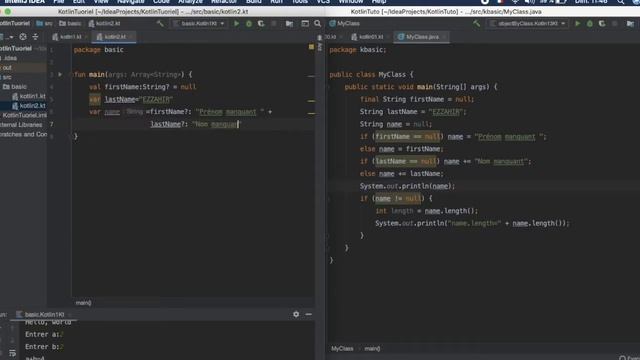The image size is (640, 360).
Task: Close the basic.Kotlin1Kt run tab
Action: coord(69,314)
